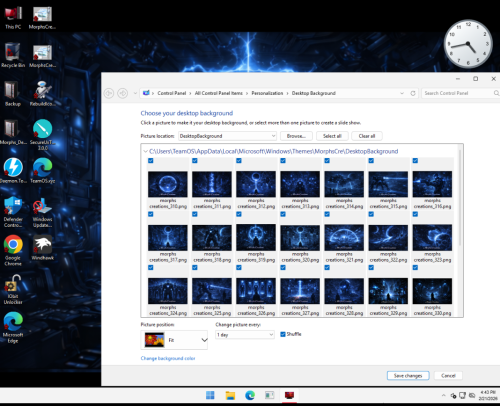This screenshot has height=406, width=500.
Task: Click the Windows Start button
Action: point(210,395)
